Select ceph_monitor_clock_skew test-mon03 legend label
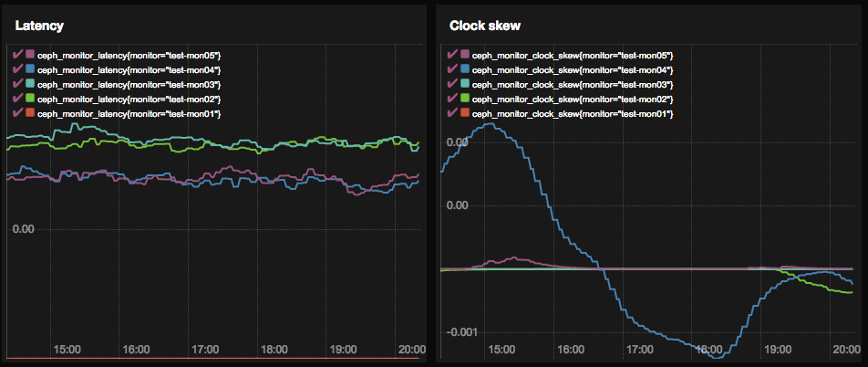Screen dimensions: 868x367 click(573, 84)
